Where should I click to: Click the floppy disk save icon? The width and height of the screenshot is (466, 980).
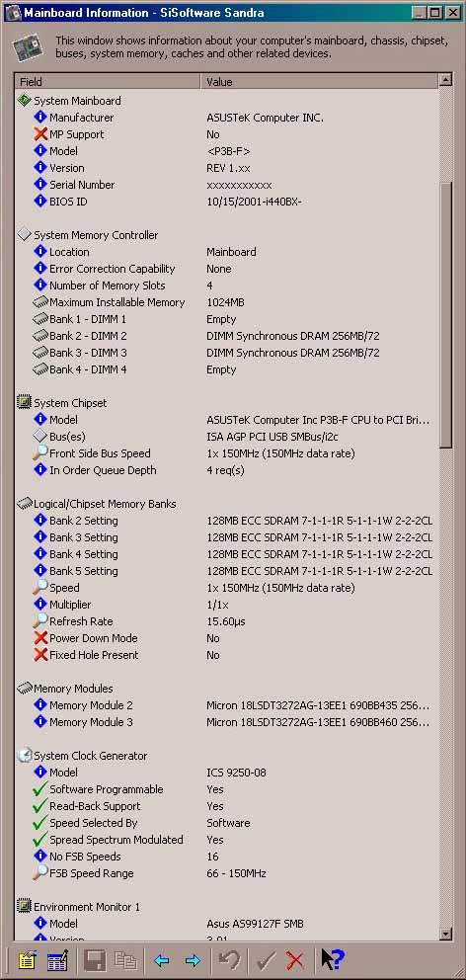pyautogui.click(x=95, y=960)
